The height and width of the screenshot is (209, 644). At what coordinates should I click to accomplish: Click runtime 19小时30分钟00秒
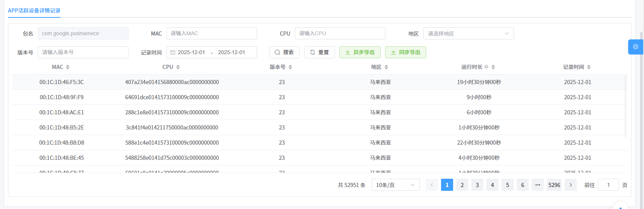(x=479, y=82)
